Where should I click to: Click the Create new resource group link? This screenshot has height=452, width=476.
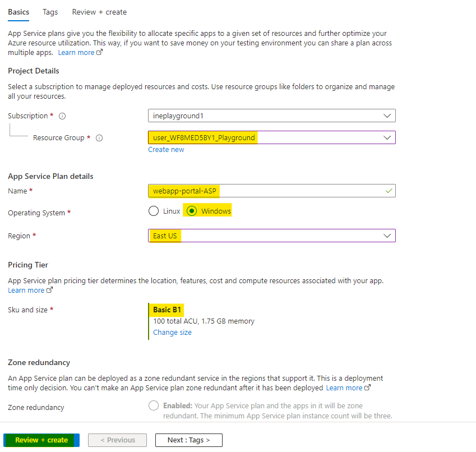166,150
